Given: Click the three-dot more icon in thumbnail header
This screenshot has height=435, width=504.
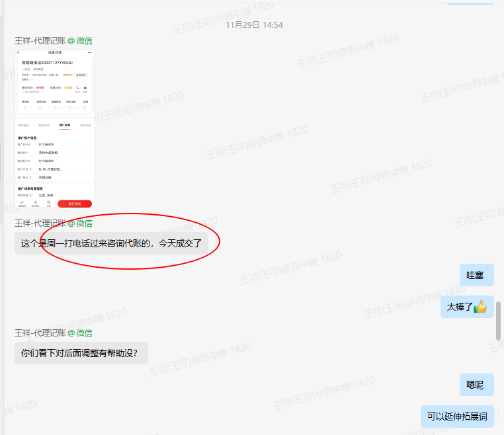Looking at the screenshot, I should click(89, 53).
